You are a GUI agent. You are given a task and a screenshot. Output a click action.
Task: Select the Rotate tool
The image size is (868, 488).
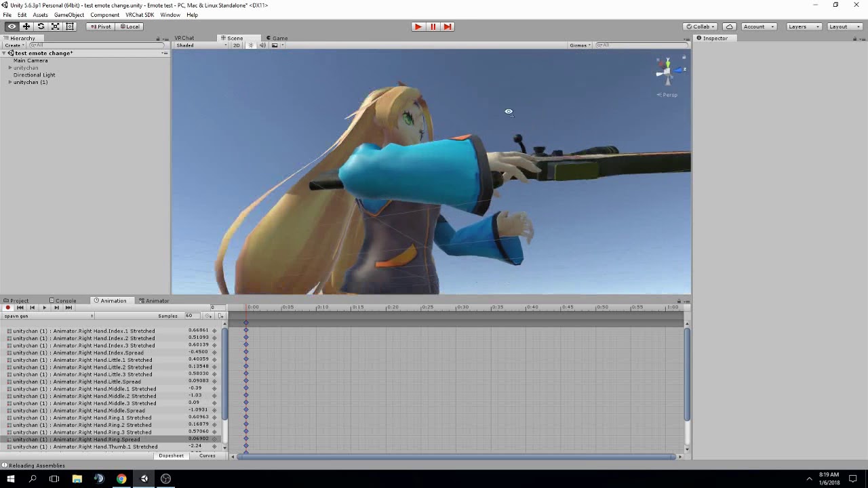coord(41,26)
